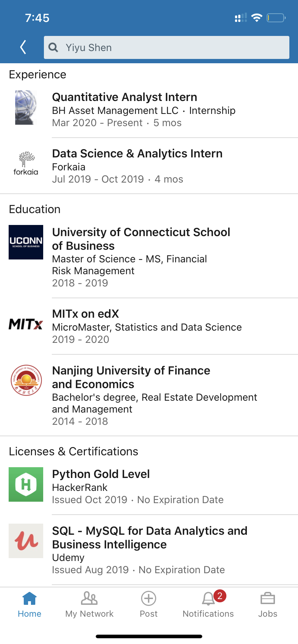Tap the search magnifier icon

click(53, 47)
